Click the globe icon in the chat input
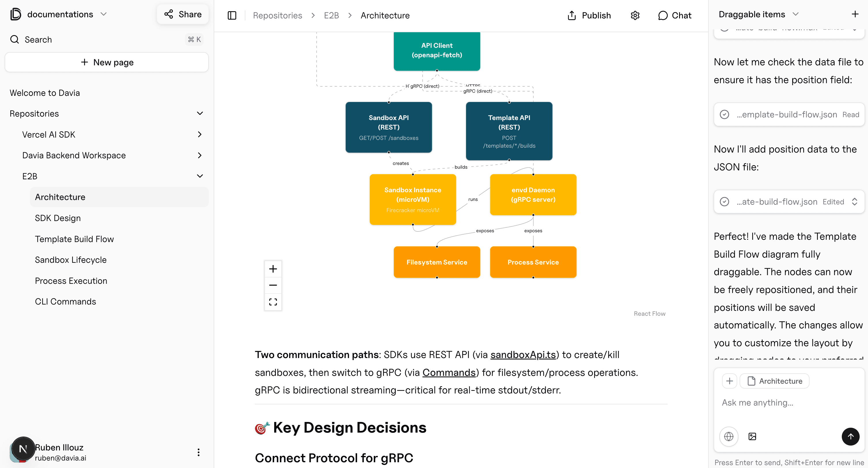Viewport: 868px width, 468px height. coord(729,436)
